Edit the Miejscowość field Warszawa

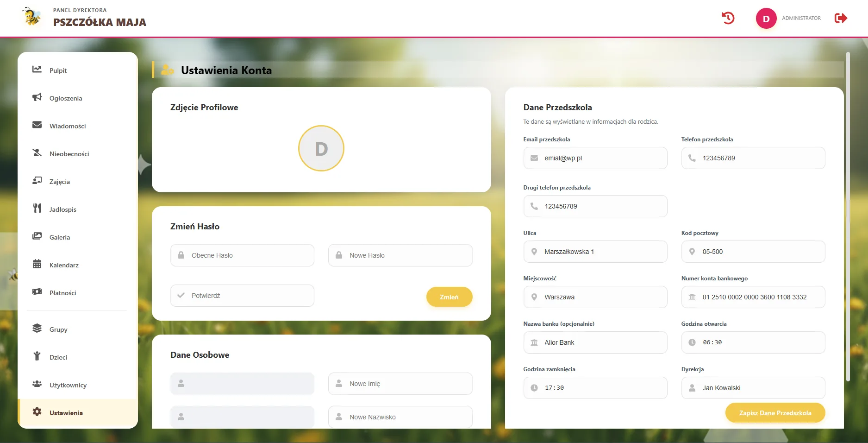coord(595,297)
